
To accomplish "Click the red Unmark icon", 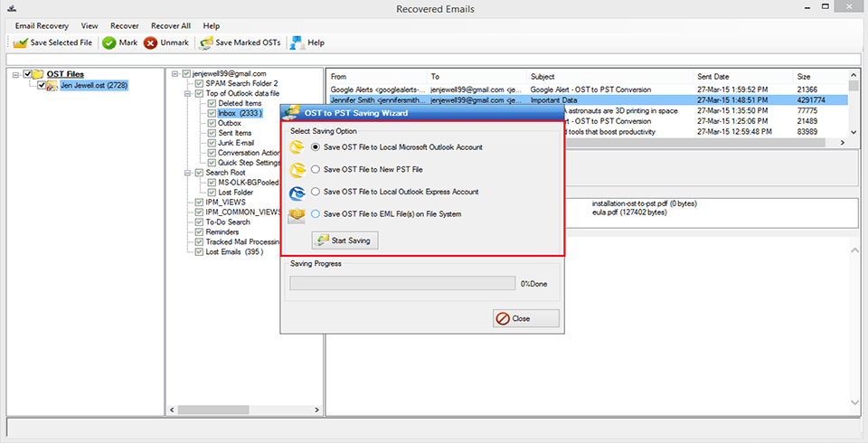I will tap(150, 42).
